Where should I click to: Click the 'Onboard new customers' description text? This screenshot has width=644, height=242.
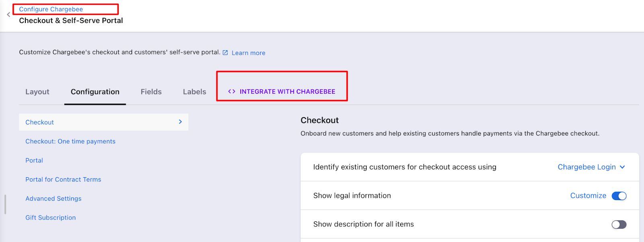coord(450,134)
